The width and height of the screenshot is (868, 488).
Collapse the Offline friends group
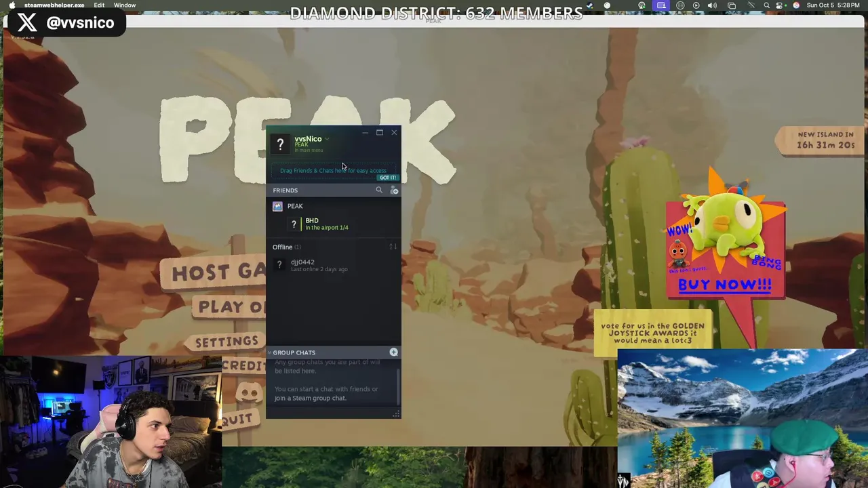286,247
